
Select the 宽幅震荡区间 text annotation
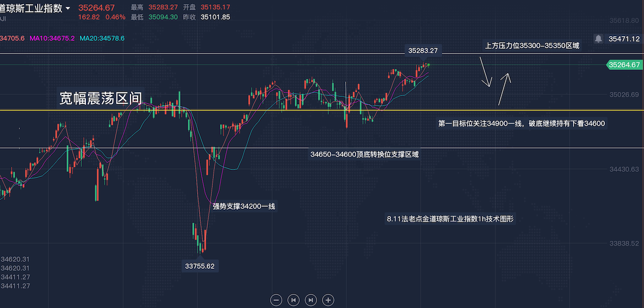click(x=101, y=98)
